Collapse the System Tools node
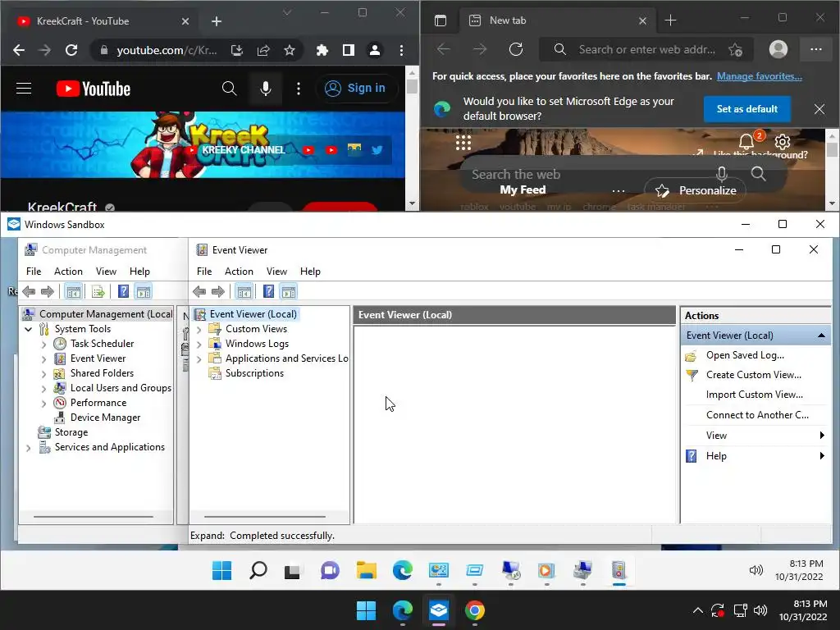 pos(29,330)
